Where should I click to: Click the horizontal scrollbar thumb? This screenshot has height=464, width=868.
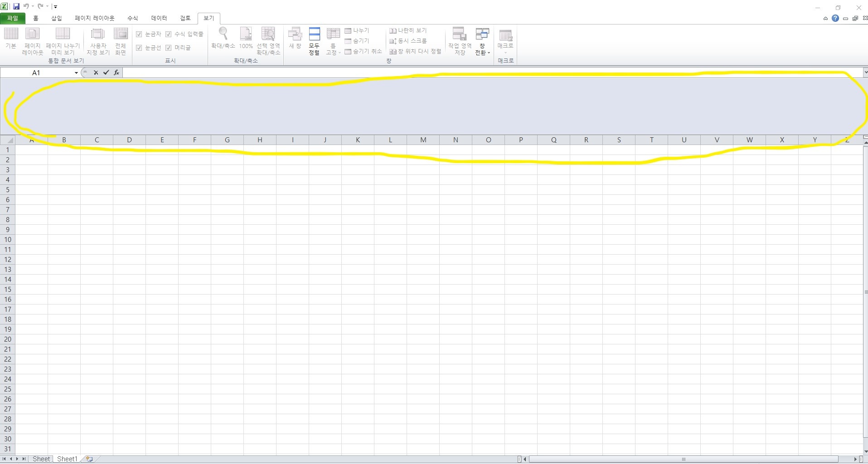pos(684,459)
